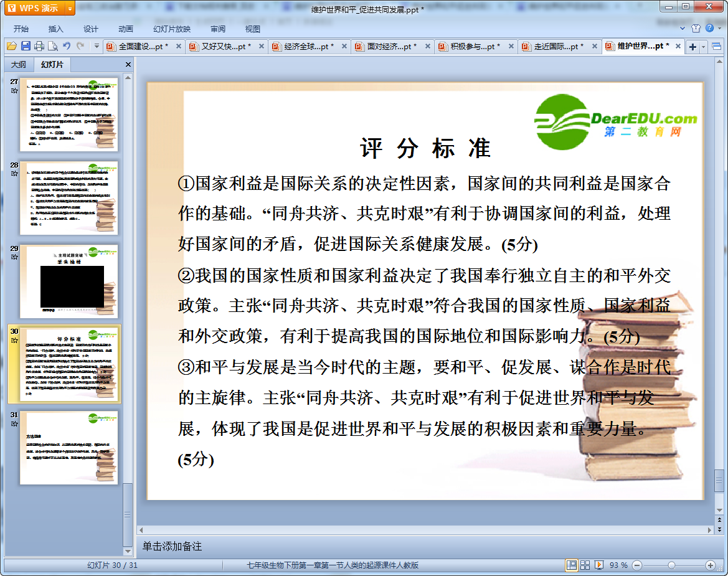728x576 pixels.
Task: Switch to the 幻灯片 thumbnails pane tab
Action: [x=52, y=65]
